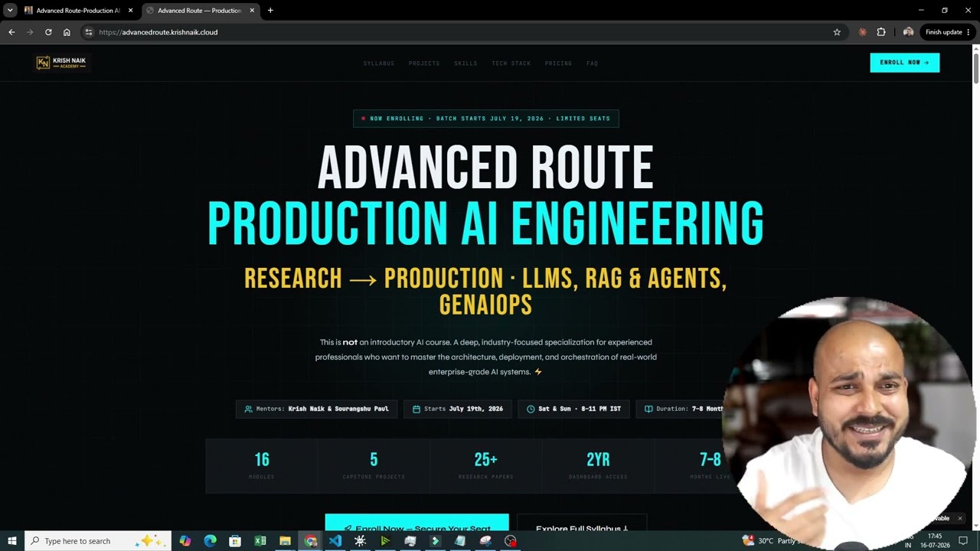
Task: Click Enroll Now — Secure Your Seat button
Action: [416, 523]
